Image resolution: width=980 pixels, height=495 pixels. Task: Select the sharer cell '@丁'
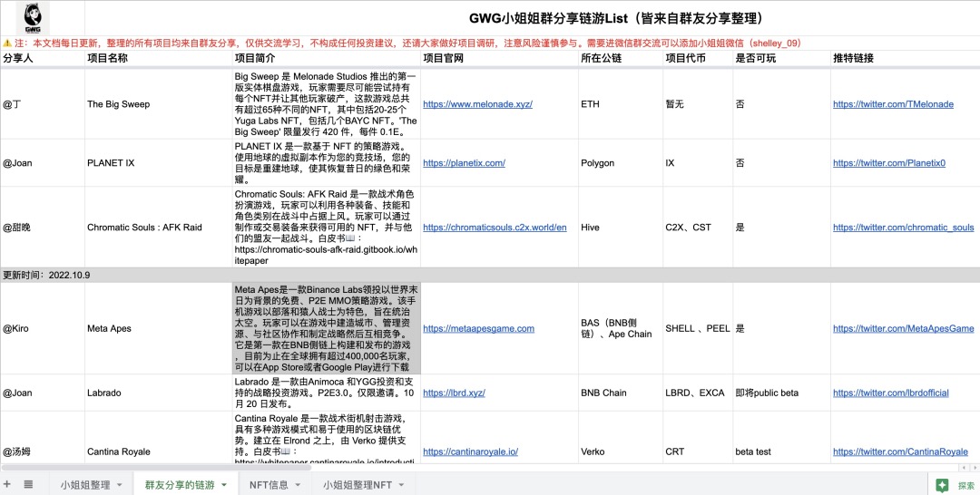43,104
